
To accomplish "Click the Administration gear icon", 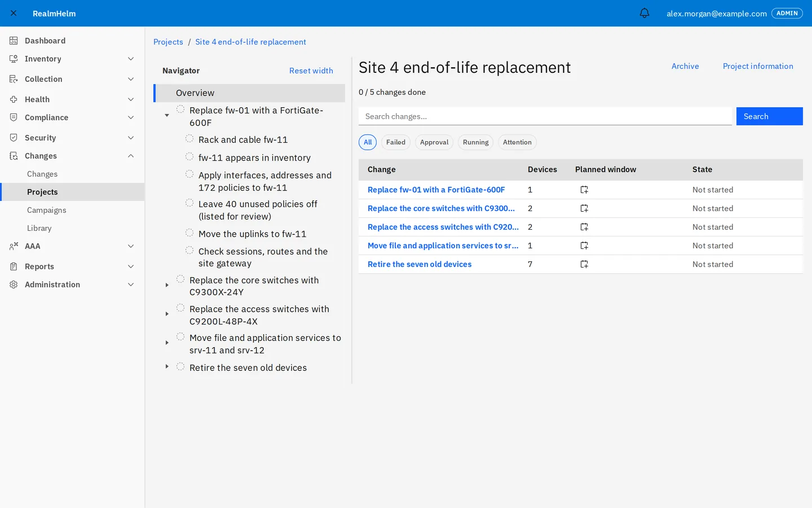I will 14,284.
